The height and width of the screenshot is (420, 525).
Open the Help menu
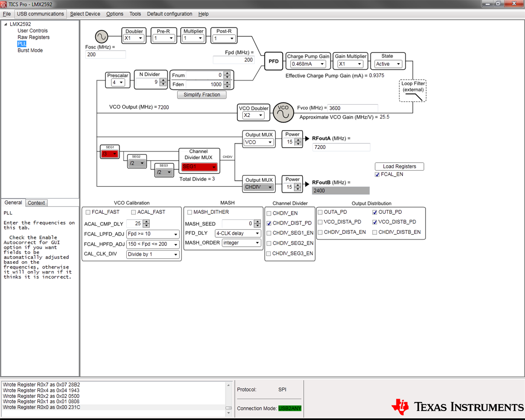click(204, 14)
